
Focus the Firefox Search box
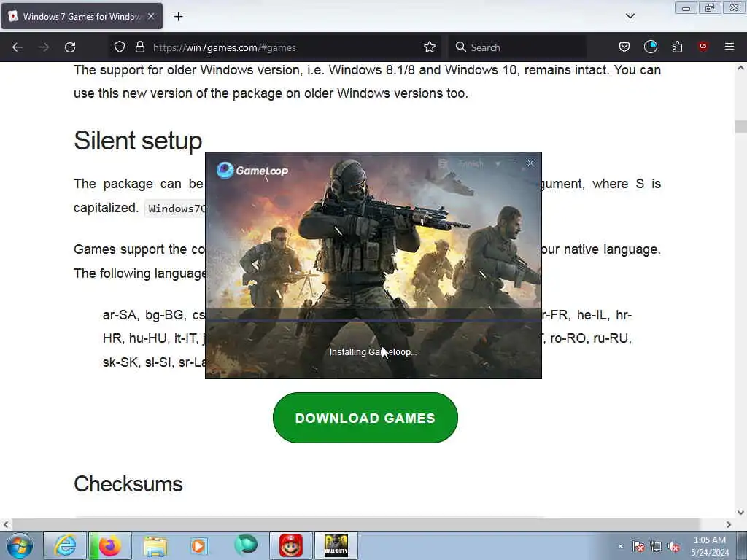tap(517, 47)
